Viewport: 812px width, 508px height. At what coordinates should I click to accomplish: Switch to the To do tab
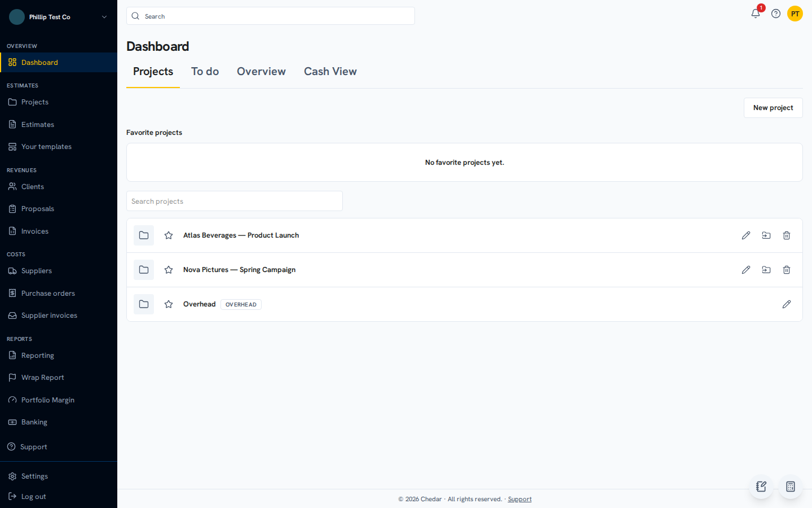pos(205,72)
